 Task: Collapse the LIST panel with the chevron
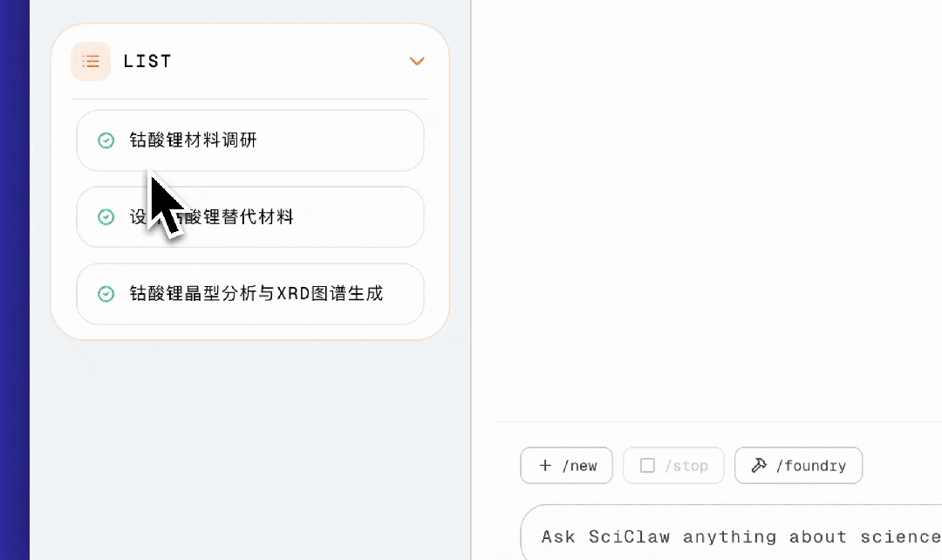coord(417,61)
